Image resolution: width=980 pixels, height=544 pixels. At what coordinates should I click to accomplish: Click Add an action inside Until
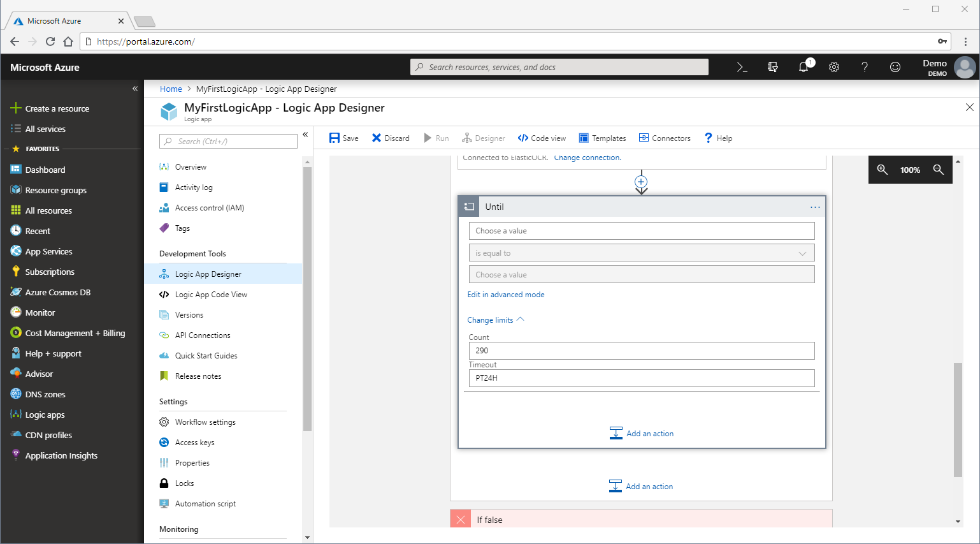[642, 434]
